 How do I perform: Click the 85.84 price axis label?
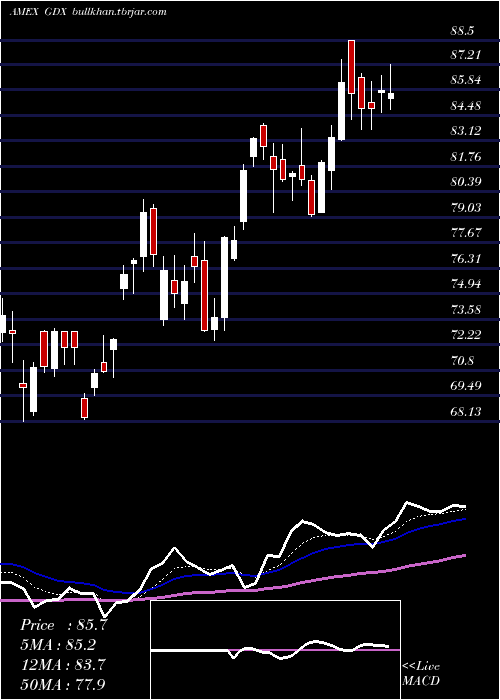point(466,80)
